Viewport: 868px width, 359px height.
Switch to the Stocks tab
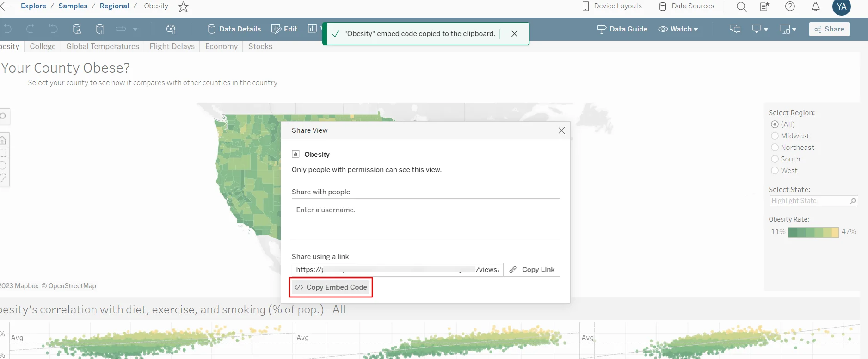click(x=260, y=46)
